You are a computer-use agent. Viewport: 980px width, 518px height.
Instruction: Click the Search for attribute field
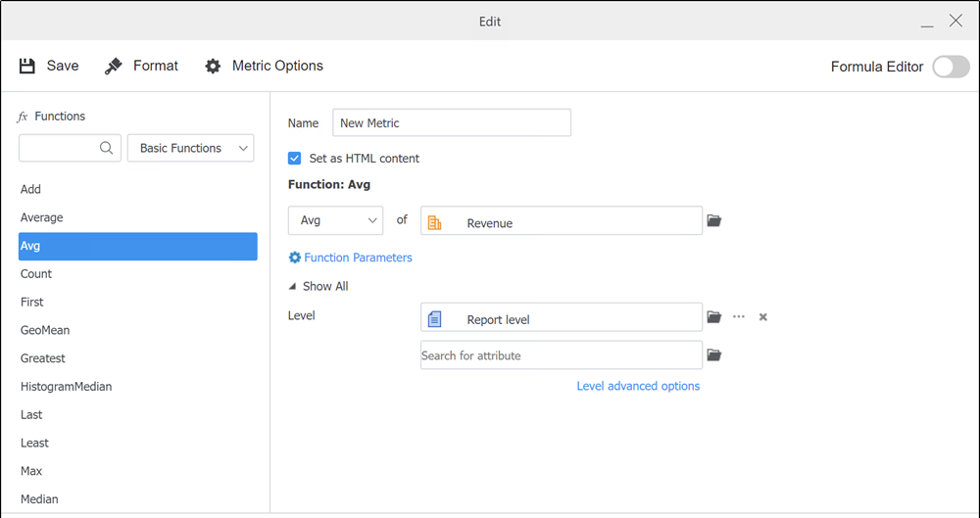click(561, 355)
